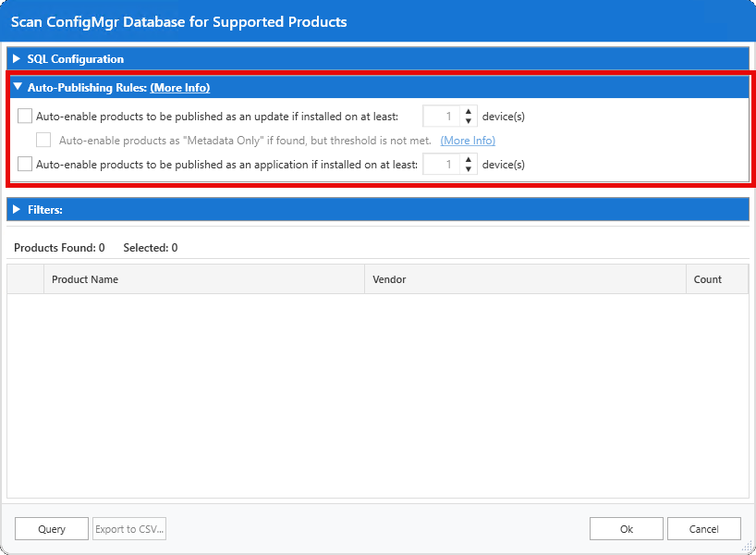Click the update device count input field
Image resolution: width=756 pixels, height=555 pixels.
(x=441, y=117)
